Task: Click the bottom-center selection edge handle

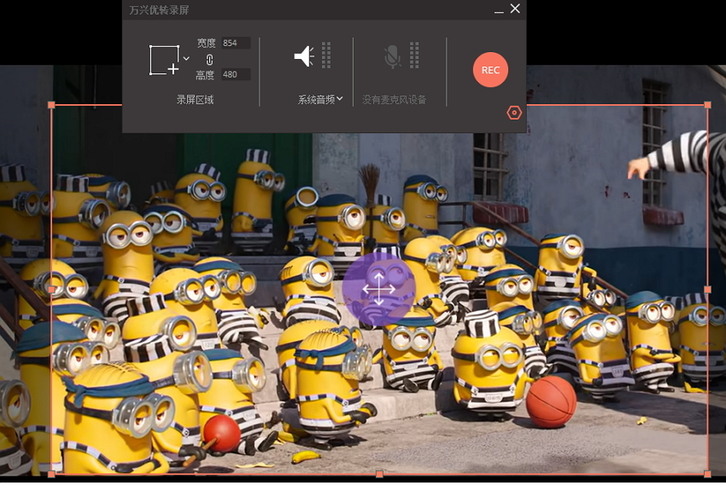Action: coord(379,474)
